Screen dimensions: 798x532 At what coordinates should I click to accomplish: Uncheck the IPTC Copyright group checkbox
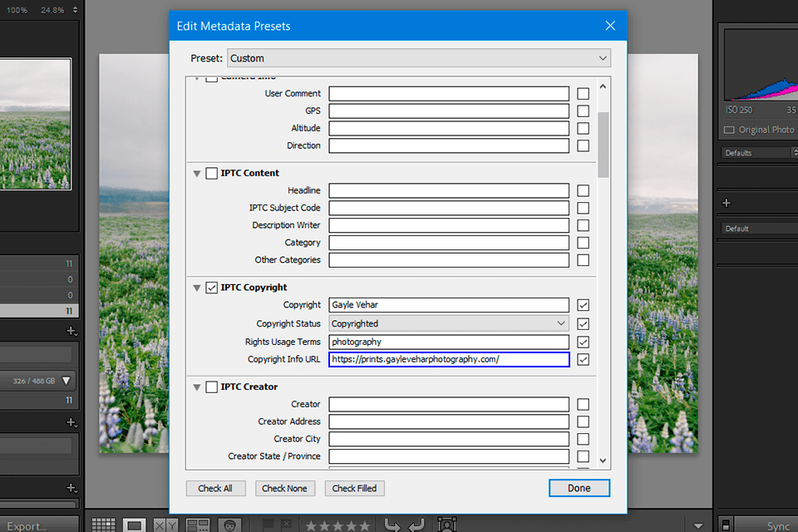[x=212, y=288]
